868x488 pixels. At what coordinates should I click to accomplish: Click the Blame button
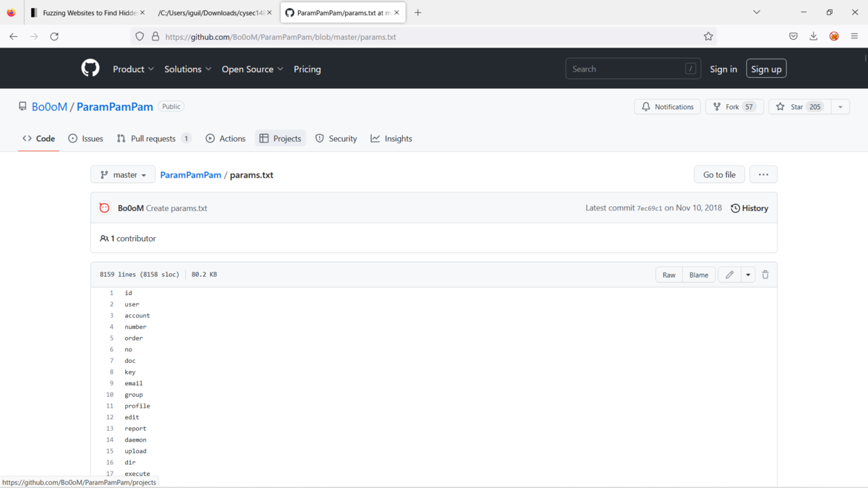699,275
